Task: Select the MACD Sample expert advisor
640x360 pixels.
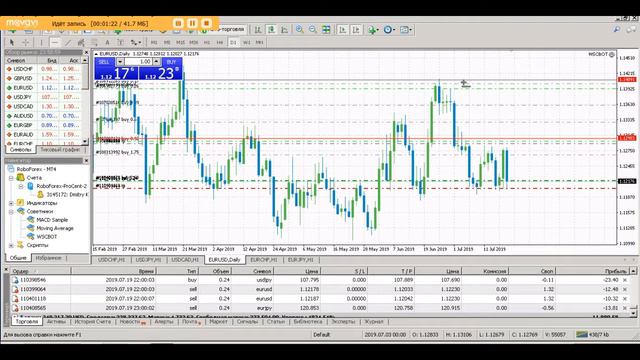Action: [x=52, y=220]
